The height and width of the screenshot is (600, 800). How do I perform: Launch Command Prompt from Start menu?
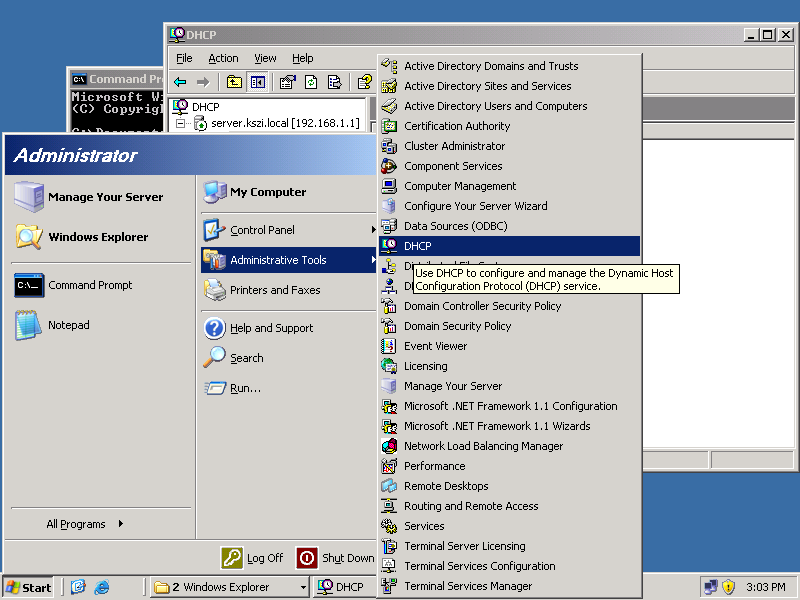101,285
